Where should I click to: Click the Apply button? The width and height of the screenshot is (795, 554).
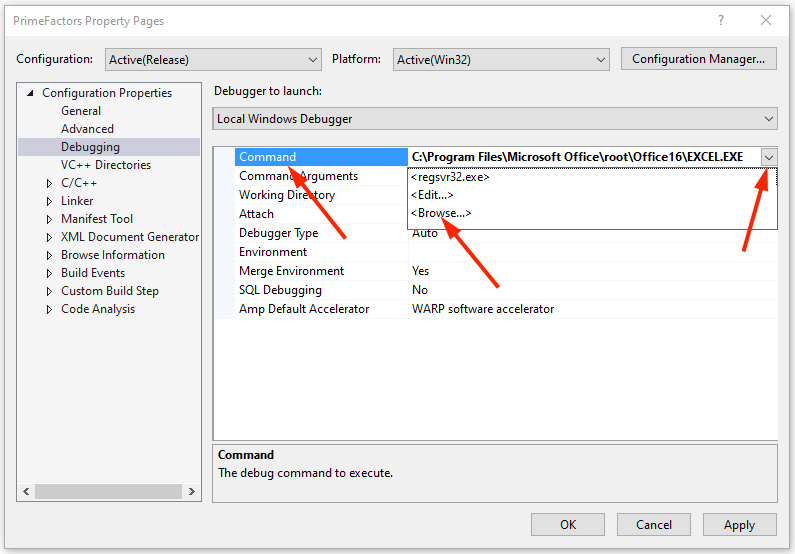[739, 525]
